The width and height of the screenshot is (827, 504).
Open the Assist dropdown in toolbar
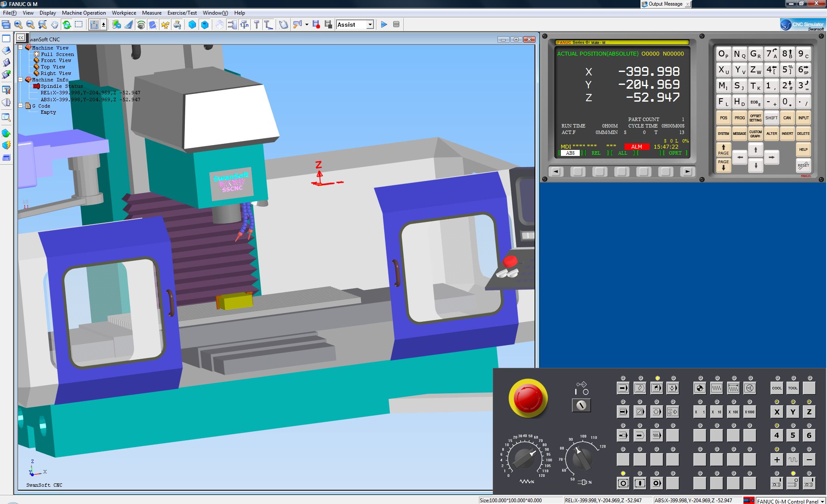[x=370, y=25]
